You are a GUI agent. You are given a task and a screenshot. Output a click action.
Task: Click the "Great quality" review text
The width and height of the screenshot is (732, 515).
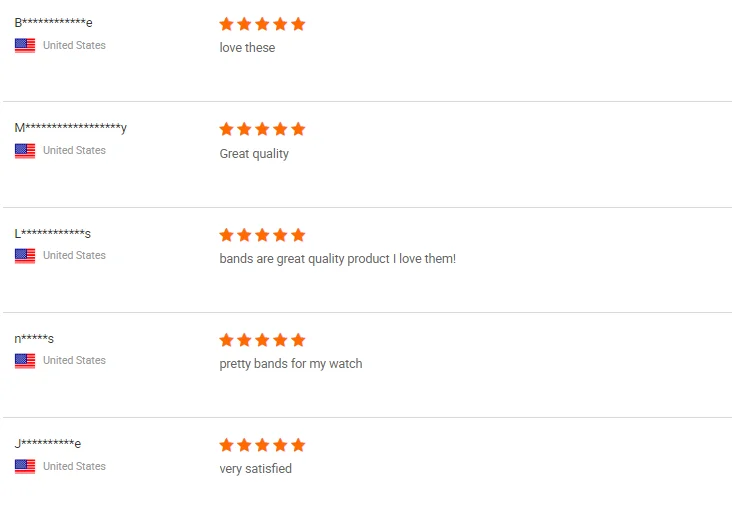[254, 154]
